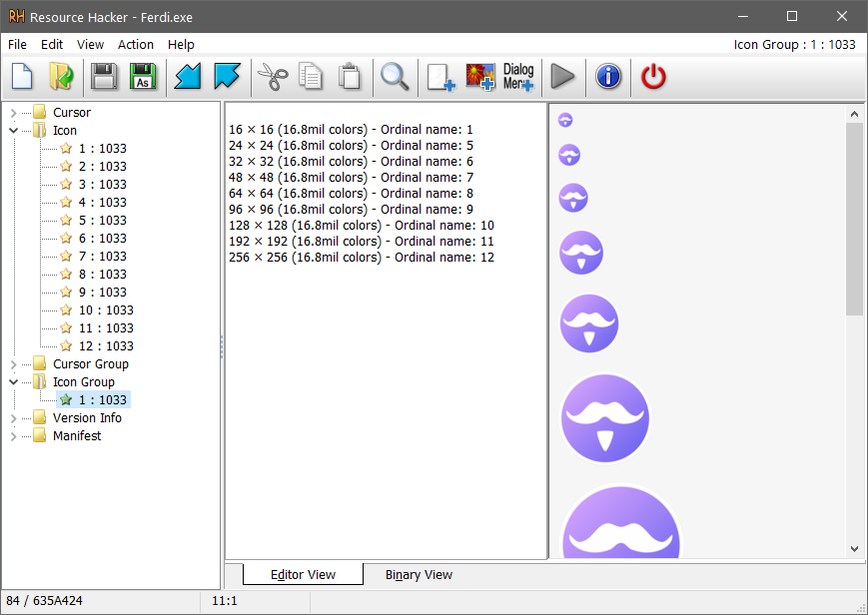The image size is (868, 615).
Task: Click the Compile play arrow icon
Action: pyautogui.click(x=563, y=77)
